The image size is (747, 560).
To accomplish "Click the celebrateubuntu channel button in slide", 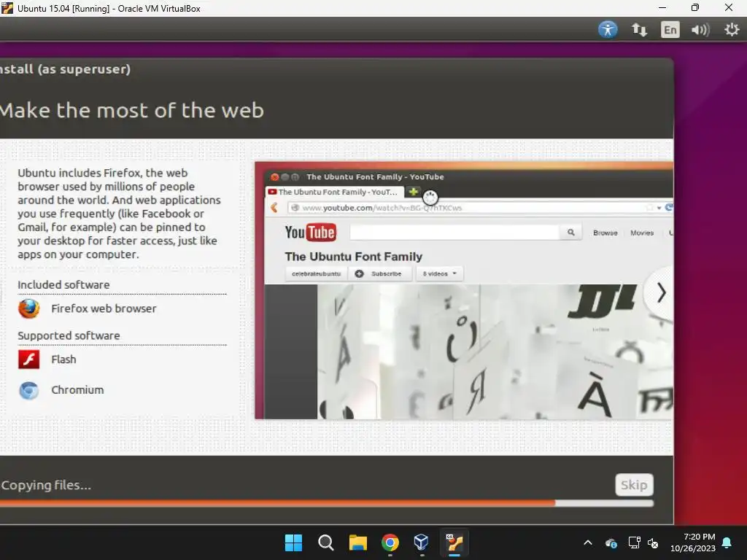I will pos(316,274).
